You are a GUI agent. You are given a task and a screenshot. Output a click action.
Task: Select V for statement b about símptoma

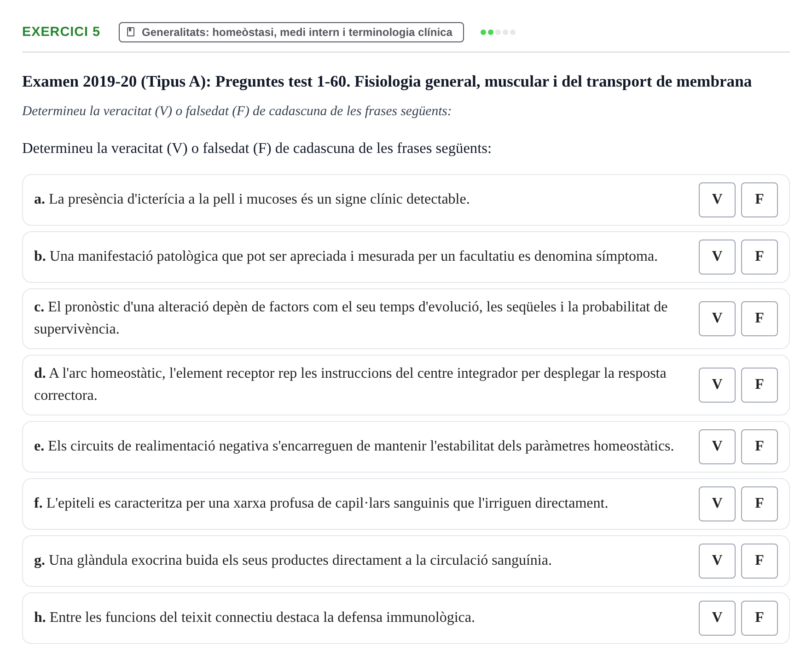pyautogui.click(x=717, y=257)
